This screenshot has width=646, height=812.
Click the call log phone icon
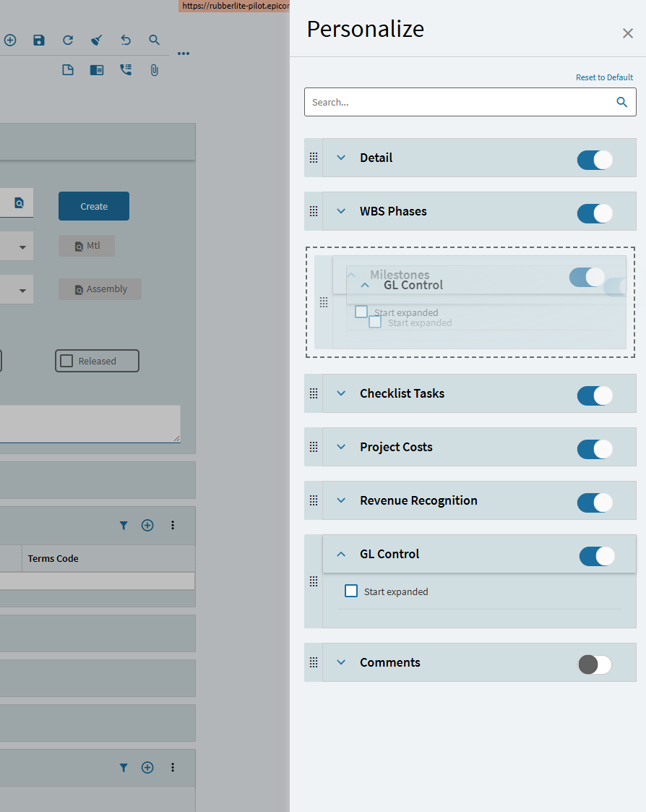pos(126,70)
